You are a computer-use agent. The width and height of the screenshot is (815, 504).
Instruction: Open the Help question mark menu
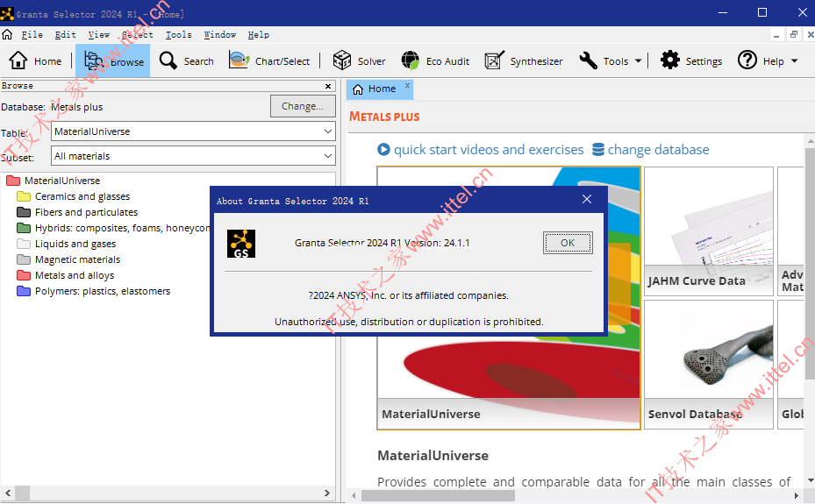pyautogui.click(x=767, y=60)
